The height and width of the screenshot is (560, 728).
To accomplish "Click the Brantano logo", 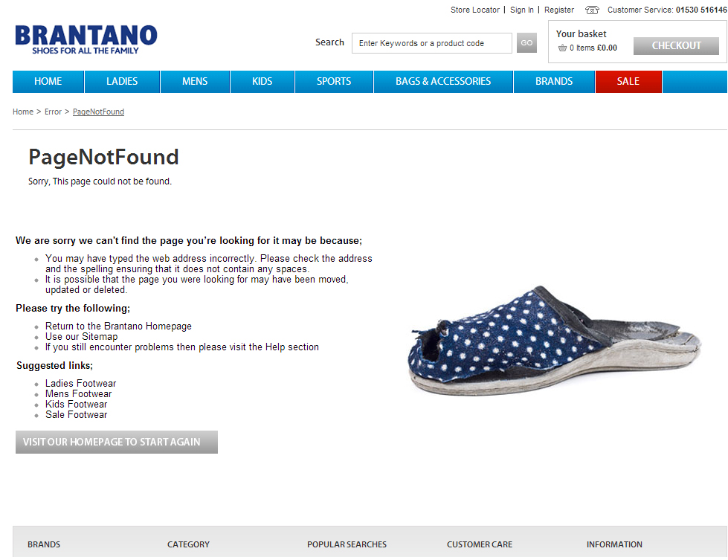I will click(x=86, y=39).
